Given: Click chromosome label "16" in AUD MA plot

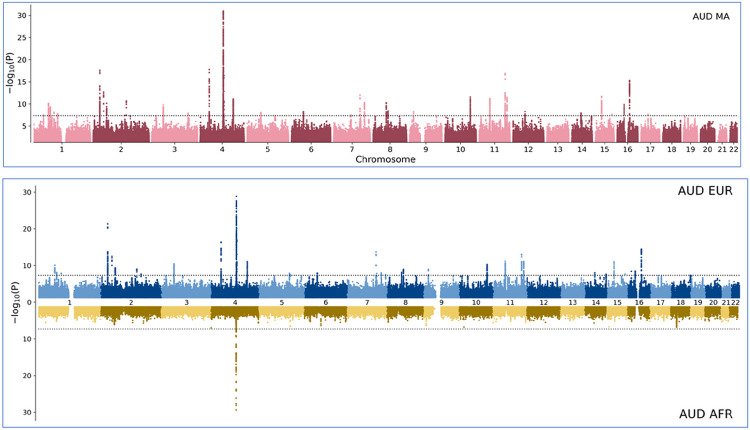Looking at the screenshot, I should point(628,149).
